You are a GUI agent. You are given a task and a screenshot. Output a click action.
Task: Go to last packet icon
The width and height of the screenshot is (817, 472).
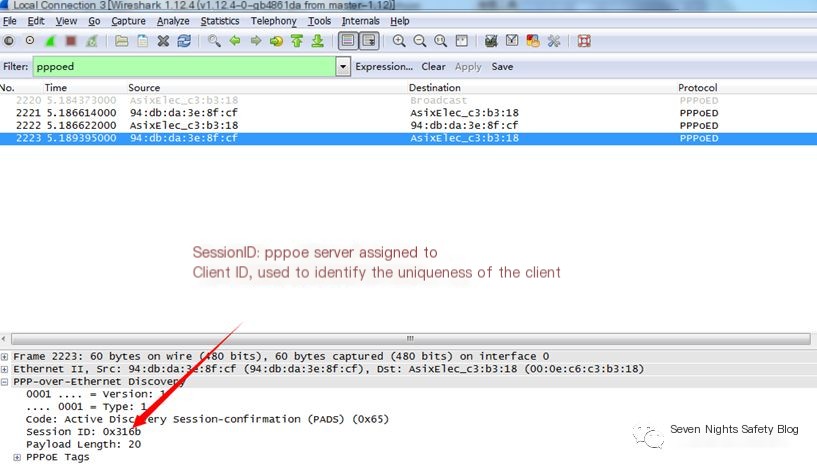(317, 41)
